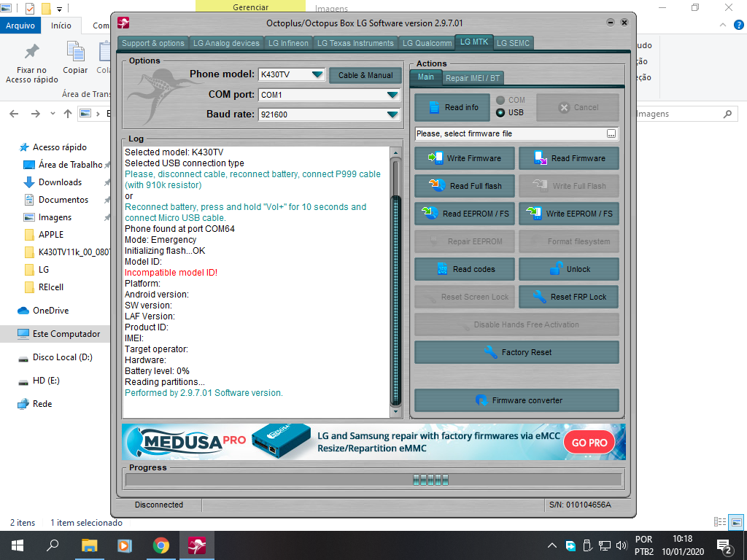Switch to Support & options tab
This screenshot has height=560, width=747.
(153, 43)
